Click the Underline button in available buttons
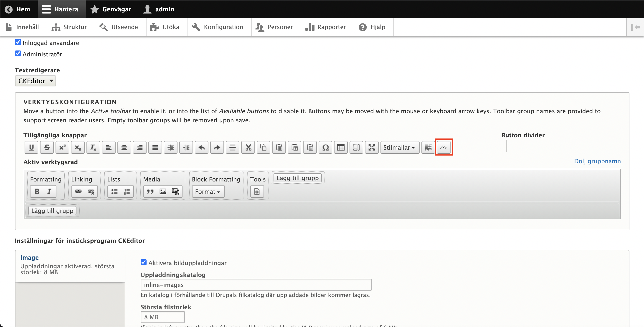The image size is (644, 327). click(x=31, y=147)
